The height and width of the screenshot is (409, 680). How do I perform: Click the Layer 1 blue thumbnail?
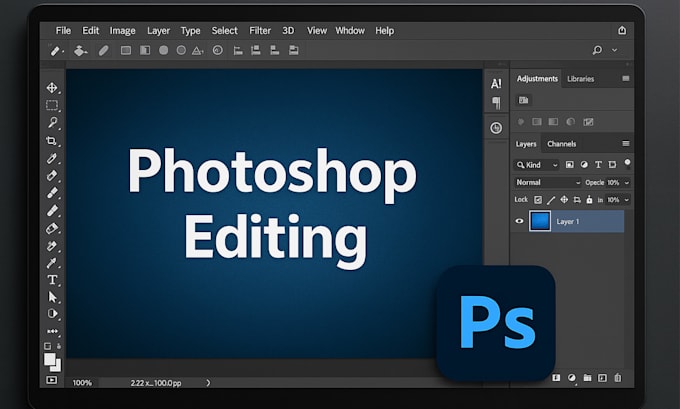(x=540, y=221)
